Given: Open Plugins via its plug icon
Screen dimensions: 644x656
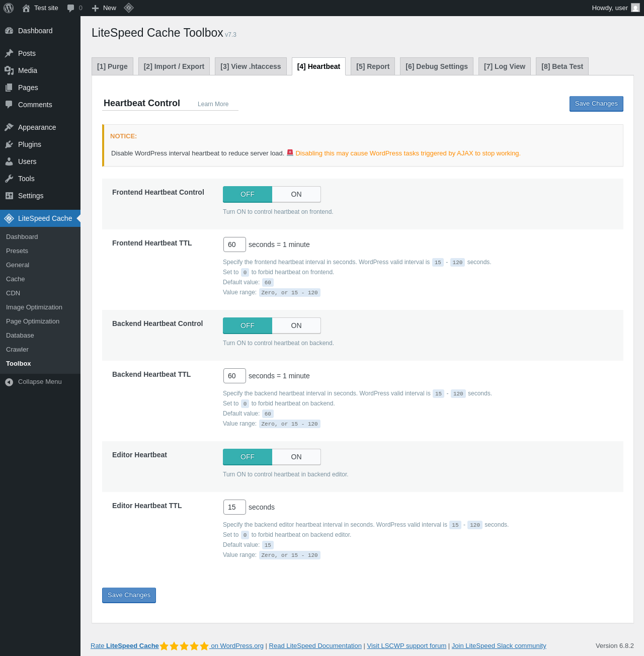Looking at the screenshot, I should coord(9,144).
